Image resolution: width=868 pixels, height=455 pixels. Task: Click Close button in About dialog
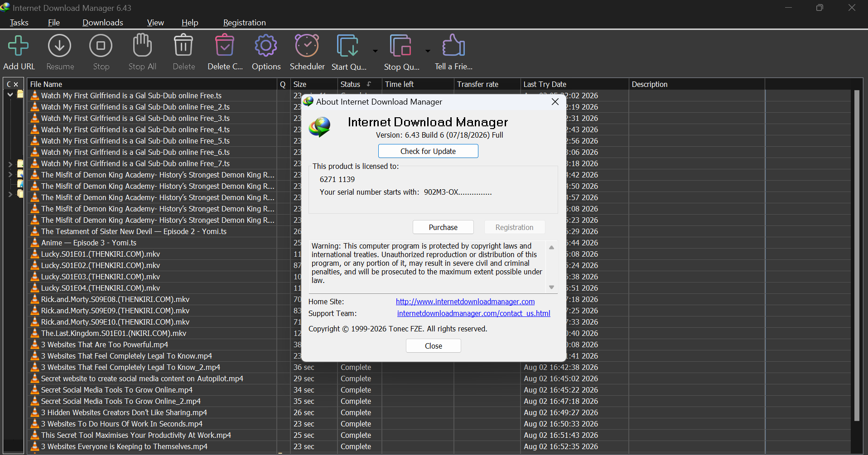[x=434, y=346]
